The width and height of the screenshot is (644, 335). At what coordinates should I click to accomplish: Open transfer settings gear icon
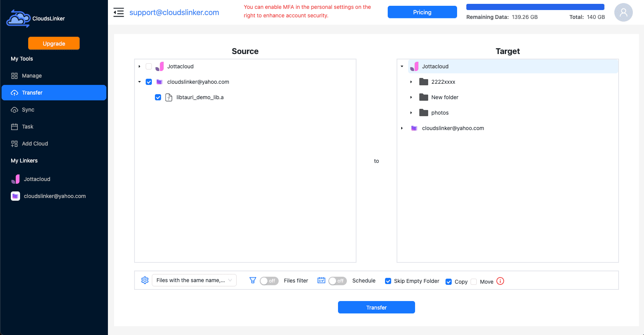point(145,280)
